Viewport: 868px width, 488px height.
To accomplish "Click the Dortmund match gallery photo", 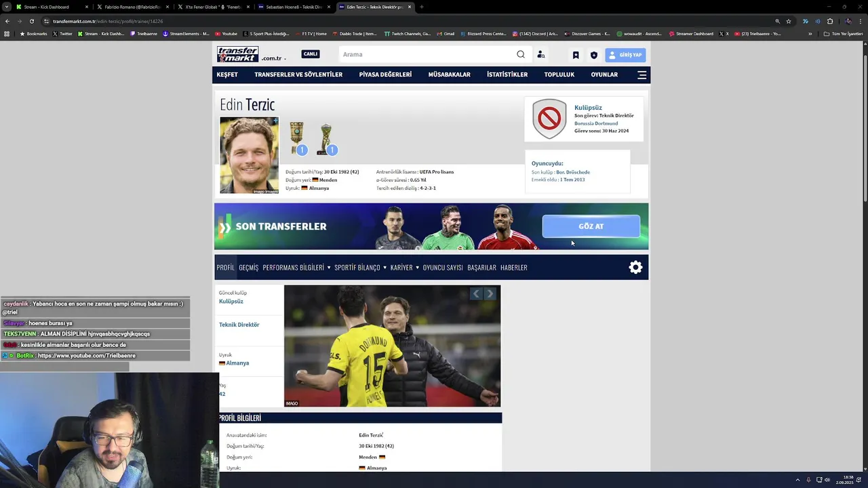I will [x=392, y=346].
